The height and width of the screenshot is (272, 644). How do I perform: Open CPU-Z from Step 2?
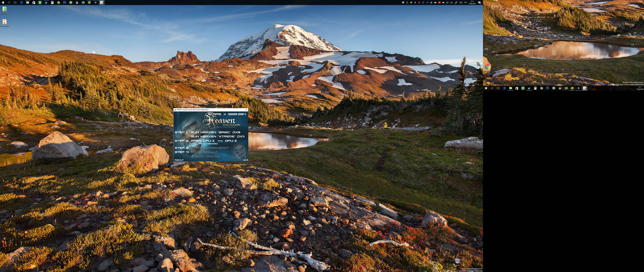pos(203,141)
